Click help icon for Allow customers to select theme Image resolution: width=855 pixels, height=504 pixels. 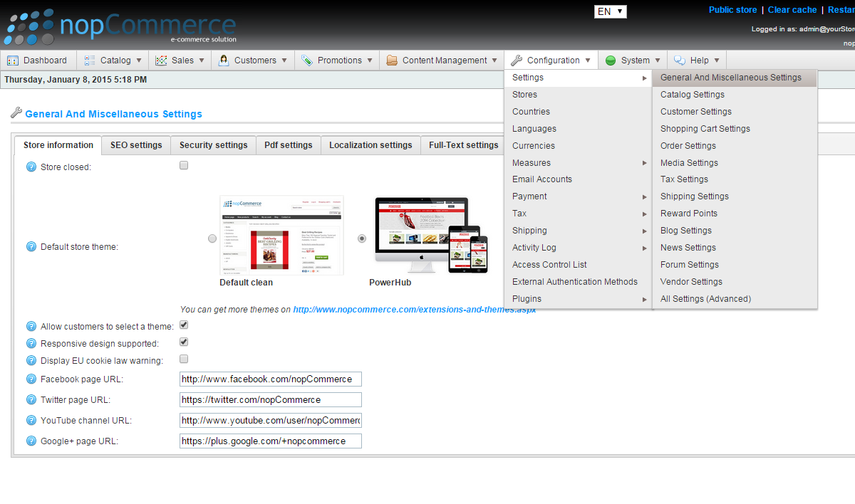click(31, 327)
